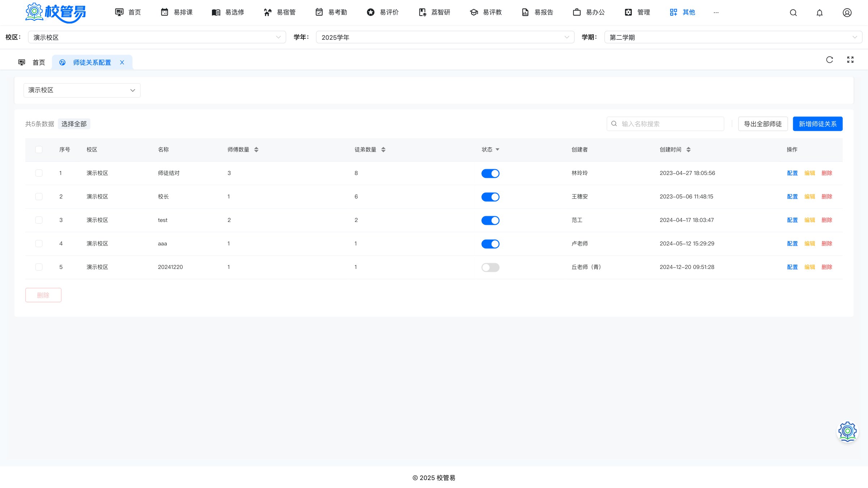Viewport: 868px width, 488px height.
Task: Click timestamp 2024-12-20 09:51:28
Action: point(687,267)
